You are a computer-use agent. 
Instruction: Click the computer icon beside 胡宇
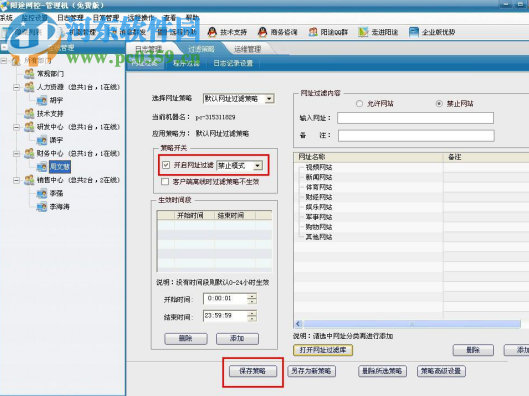[42, 100]
